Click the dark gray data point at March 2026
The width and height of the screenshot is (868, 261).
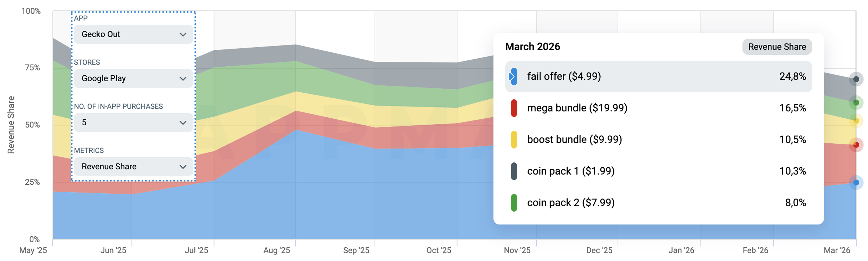[x=856, y=79]
